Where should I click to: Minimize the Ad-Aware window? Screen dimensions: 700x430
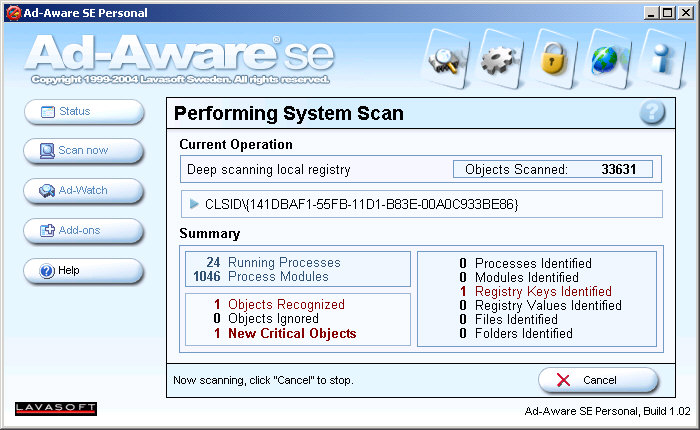point(652,13)
